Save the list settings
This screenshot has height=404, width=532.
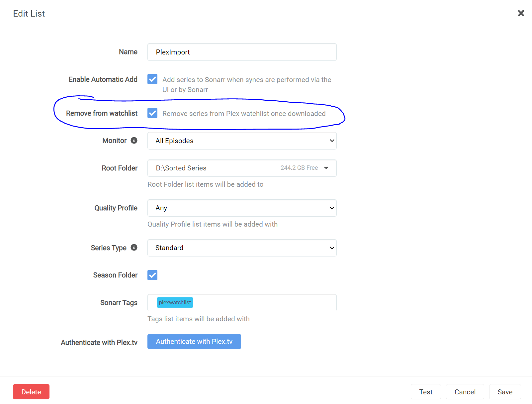[x=505, y=392]
